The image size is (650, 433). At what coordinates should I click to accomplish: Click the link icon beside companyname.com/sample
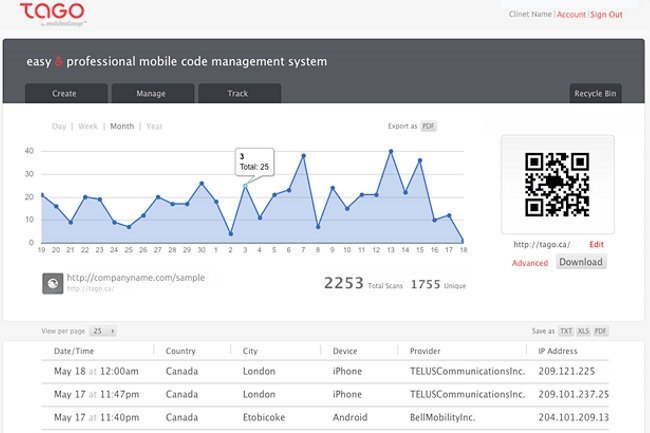pos(53,283)
